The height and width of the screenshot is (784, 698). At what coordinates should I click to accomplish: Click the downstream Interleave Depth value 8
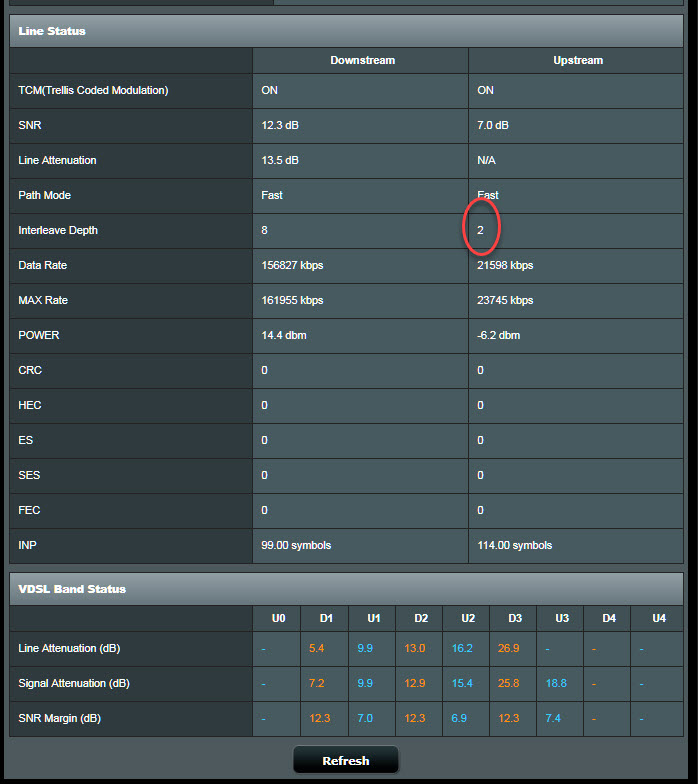tap(264, 230)
